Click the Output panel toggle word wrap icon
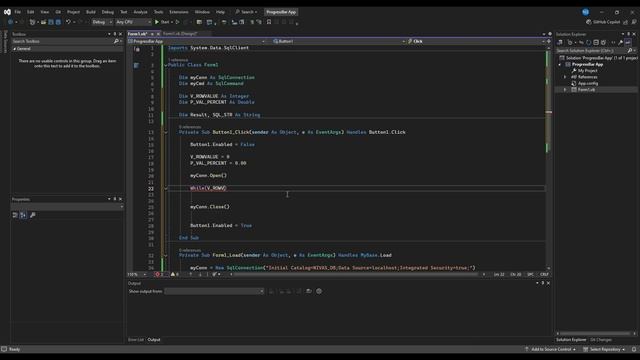Screen dimensions: 640x360 (309, 291)
